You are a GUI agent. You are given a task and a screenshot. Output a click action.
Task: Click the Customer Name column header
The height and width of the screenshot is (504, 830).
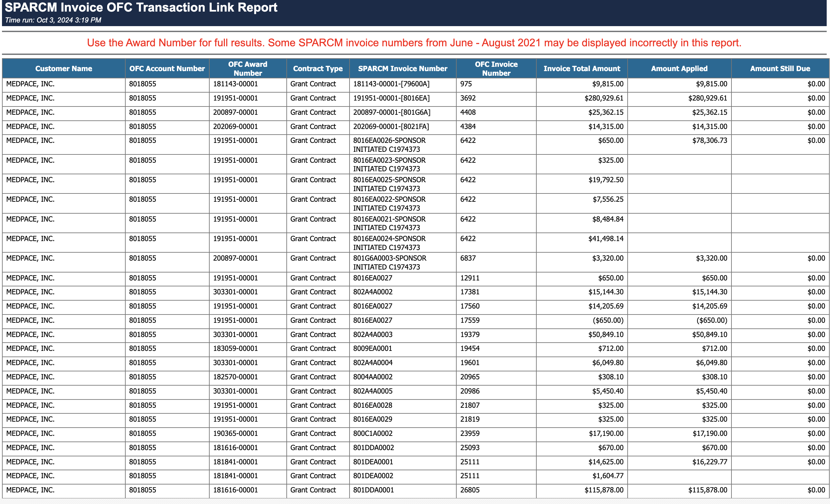click(63, 68)
